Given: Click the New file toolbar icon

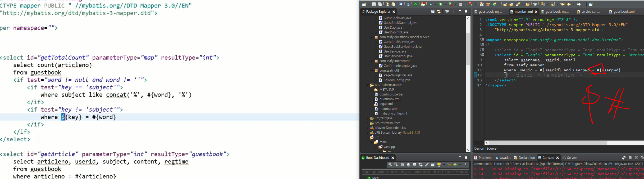Looking at the screenshot, I should tap(364, 4).
